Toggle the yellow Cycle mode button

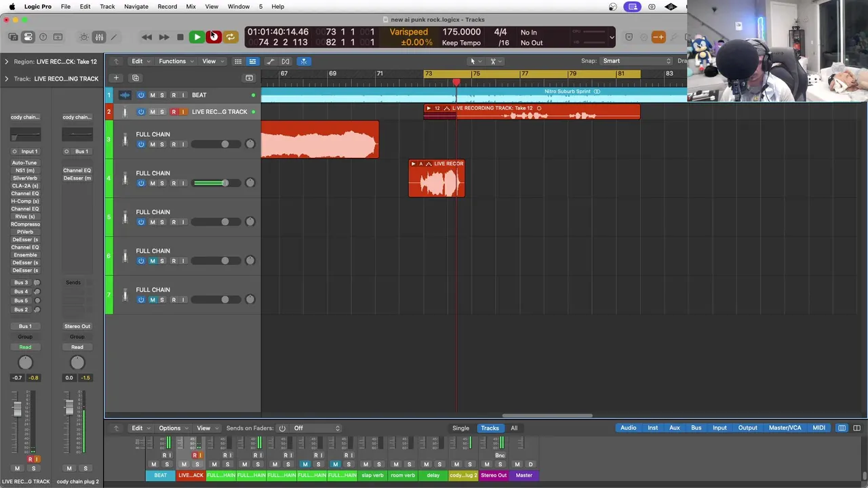(x=231, y=37)
